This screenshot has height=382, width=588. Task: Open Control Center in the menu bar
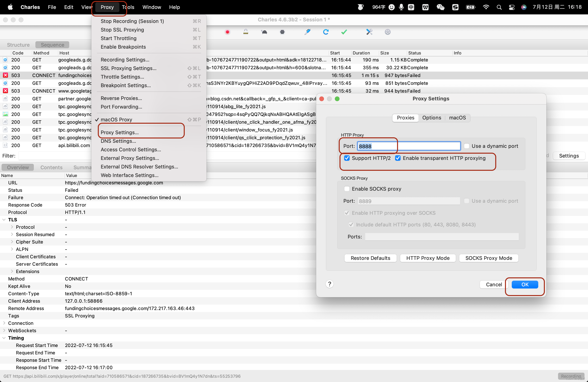pyautogui.click(x=512, y=7)
